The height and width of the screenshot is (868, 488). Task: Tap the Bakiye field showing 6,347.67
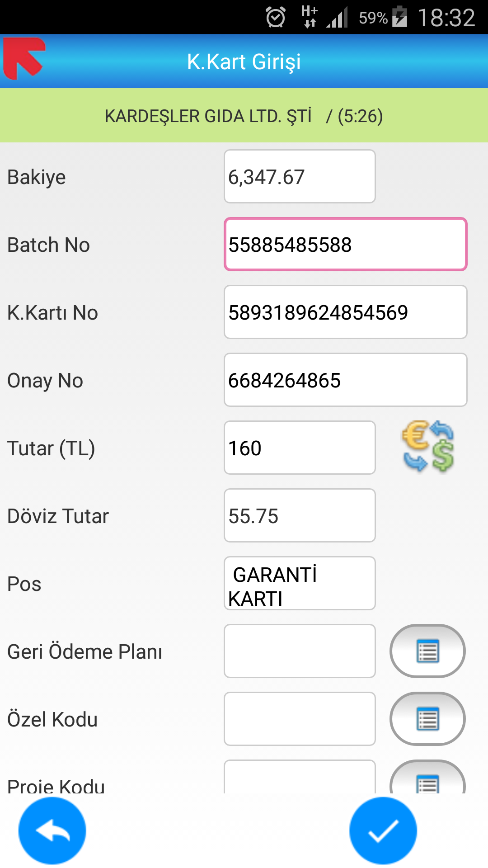[300, 176]
